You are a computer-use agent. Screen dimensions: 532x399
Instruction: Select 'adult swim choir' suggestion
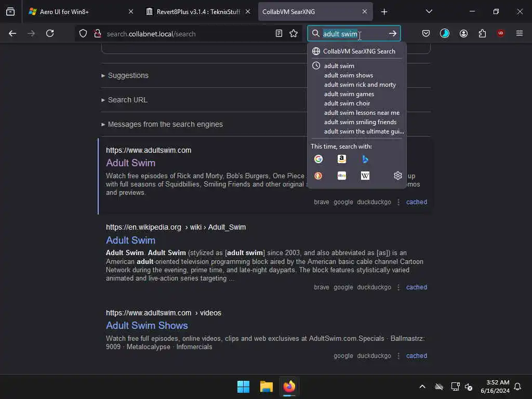pos(356,103)
